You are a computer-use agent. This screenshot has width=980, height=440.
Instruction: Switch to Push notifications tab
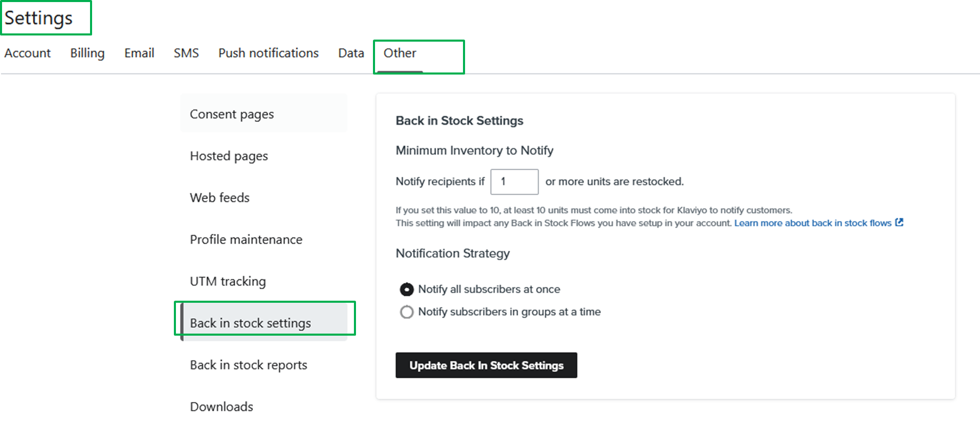pos(269,53)
